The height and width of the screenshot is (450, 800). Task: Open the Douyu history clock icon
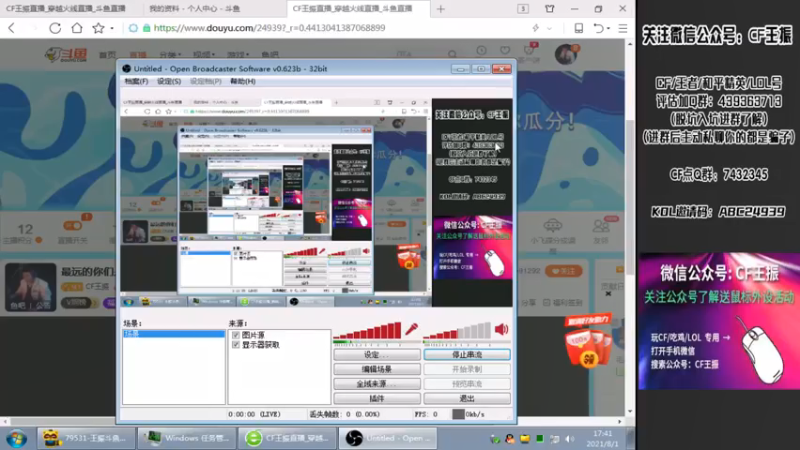coord(481,51)
